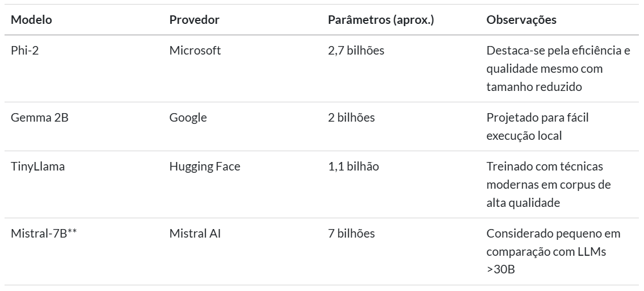Select the Mistral-7B** model cell
Image resolution: width=644 pixels, height=291 pixels.
(44, 234)
